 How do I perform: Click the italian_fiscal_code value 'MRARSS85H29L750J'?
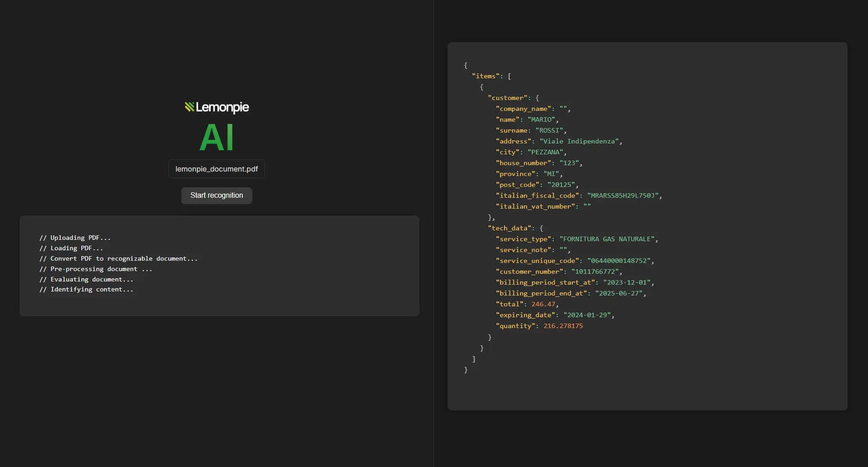pos(622,195)
